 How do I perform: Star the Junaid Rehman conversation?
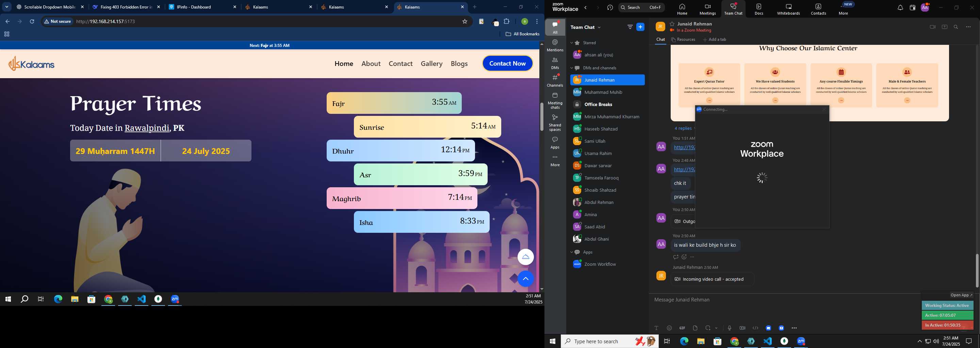point(672,23)
